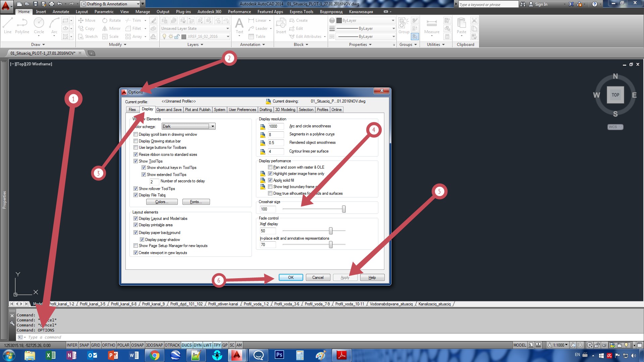The height and width of the screenshot is (362, 644).
Task: Click the Polyline tool icon
Action: [22, 25]
